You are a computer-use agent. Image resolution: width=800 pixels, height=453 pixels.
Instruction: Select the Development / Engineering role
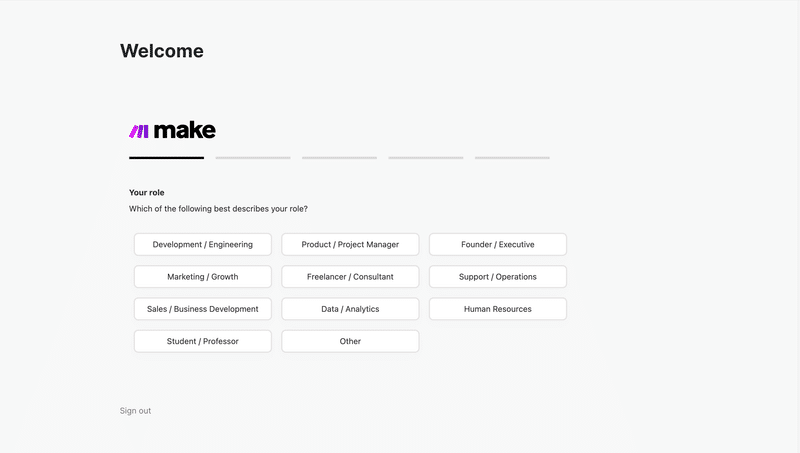click(x=203, y=244)
